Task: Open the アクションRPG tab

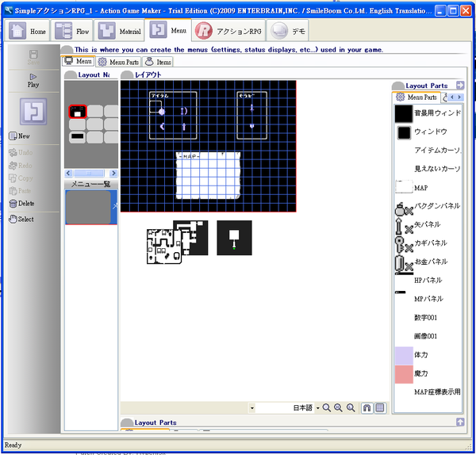Action: pyautogui.click(x=229, y=31)
